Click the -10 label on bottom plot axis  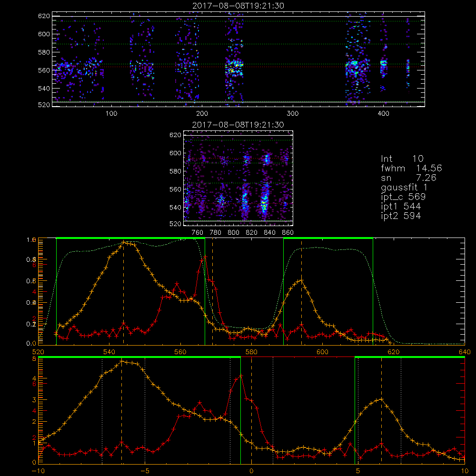[x=38, y=471]
